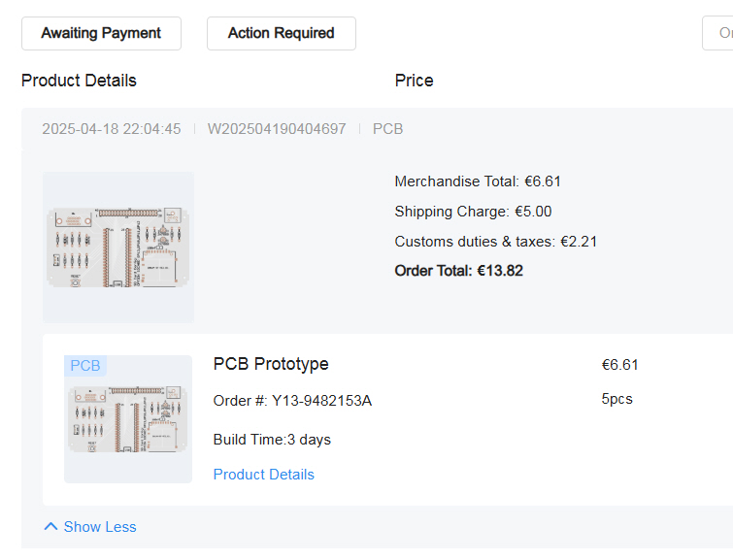The width and height of the screenshot is (733, 560).
Task: Select the PCB Prototype title
Action: 271,364
